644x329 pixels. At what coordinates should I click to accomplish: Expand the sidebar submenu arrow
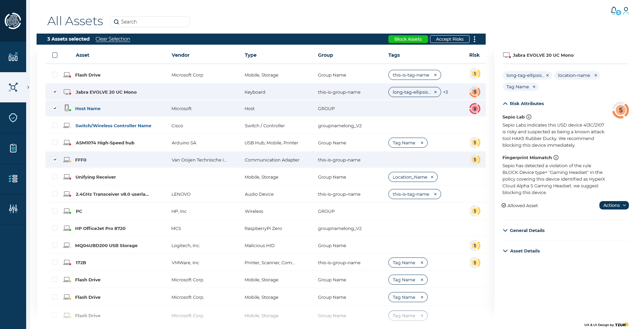(x=28, y=87)
